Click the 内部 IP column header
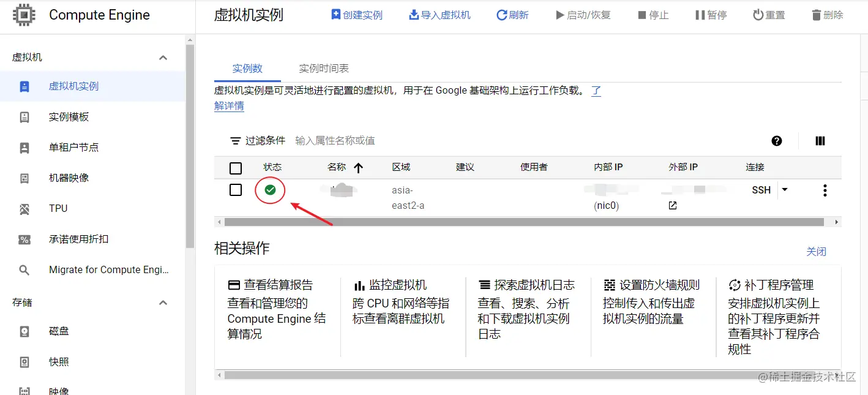868x395 pixels. coord(608,167)
